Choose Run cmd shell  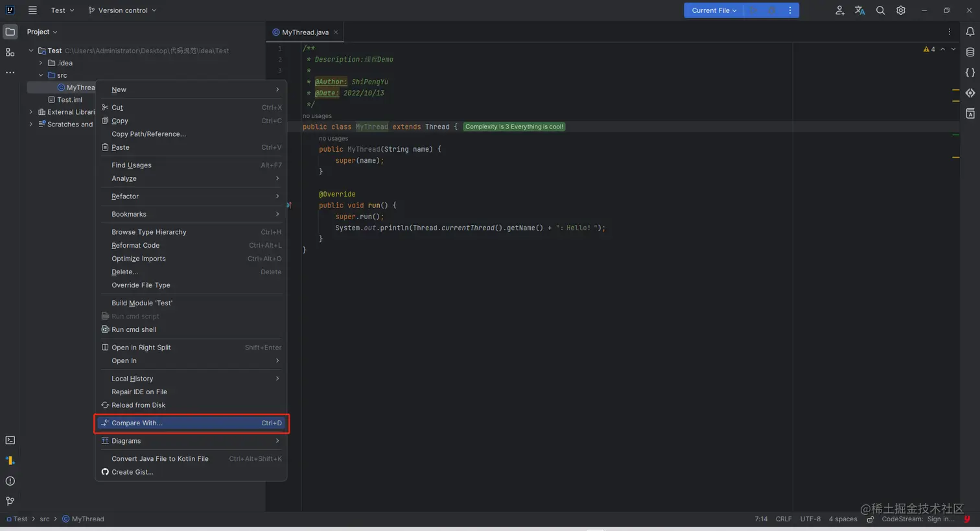(191, 329)
